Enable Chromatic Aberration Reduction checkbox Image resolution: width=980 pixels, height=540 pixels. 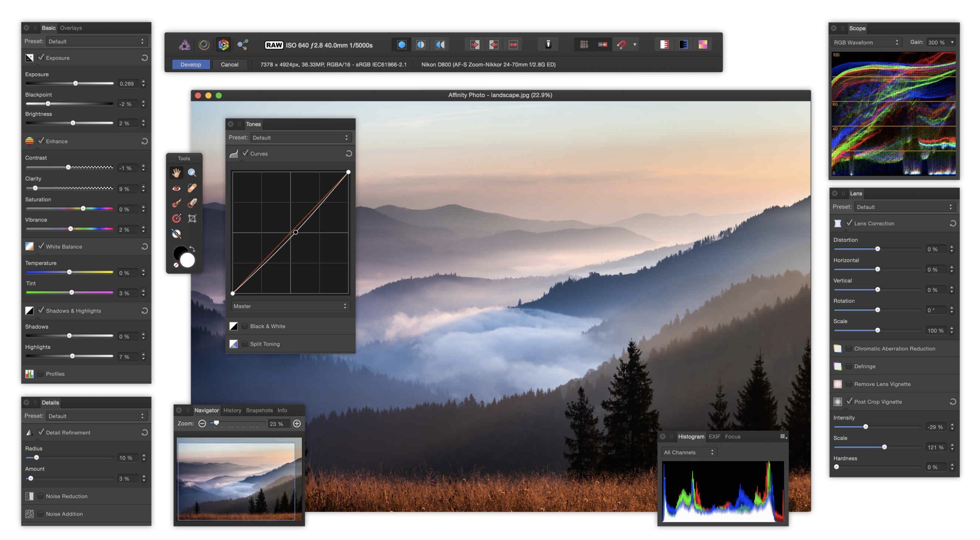pos(849,349)
